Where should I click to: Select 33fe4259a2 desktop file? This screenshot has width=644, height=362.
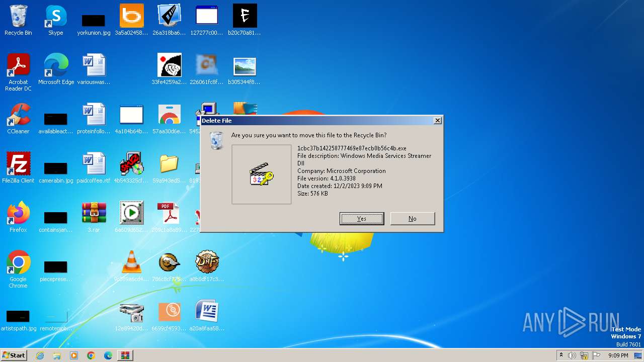coord(169,69)
